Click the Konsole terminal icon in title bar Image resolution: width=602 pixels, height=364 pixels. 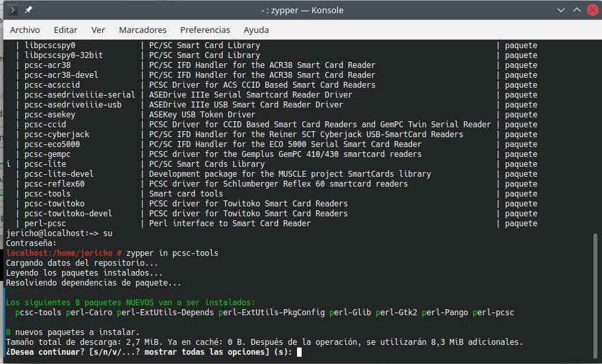tap(13, 11)
